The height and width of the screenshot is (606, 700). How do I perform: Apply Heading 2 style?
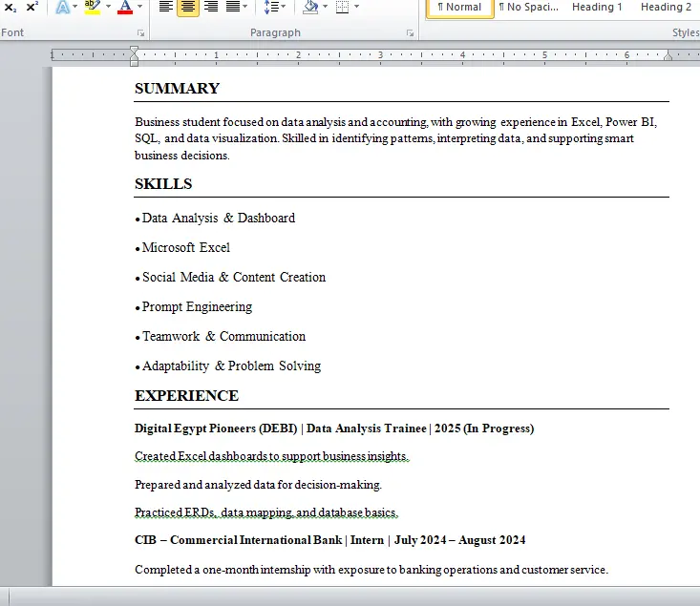tap(666, 7)
